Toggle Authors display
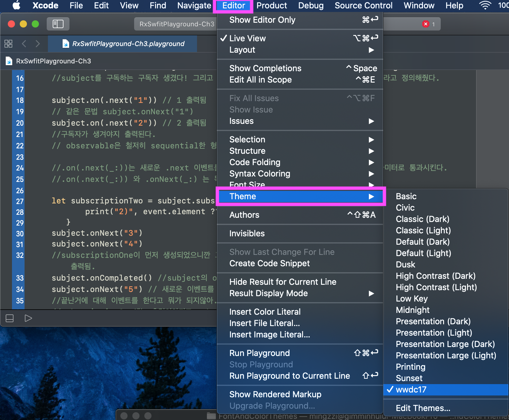Image resolution: width=509 pixels, height=420 pixels. pyautogui.click(x=300, y=215)
